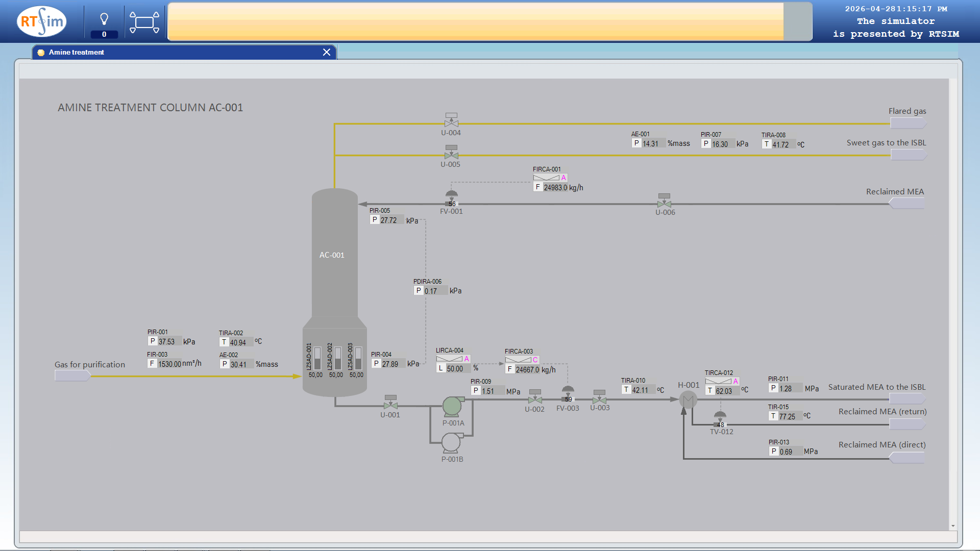Click the RTSim logo

click(x=42, y=21)
